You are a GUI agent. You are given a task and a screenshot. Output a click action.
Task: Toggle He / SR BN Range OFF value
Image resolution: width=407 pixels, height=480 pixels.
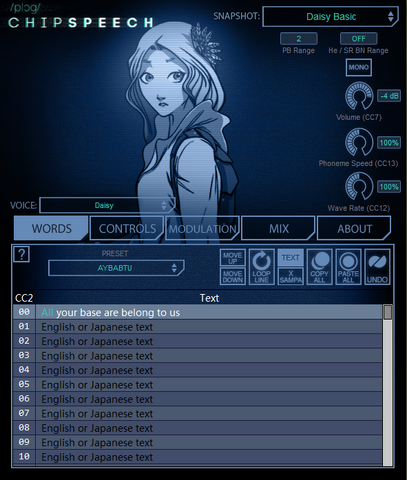(359, 39)
